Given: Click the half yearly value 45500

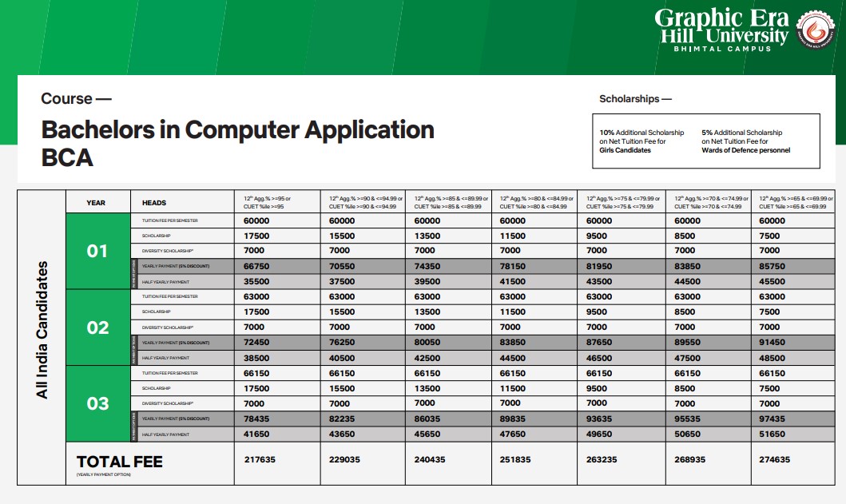Looking at the screenshot, I should [772, 281].
